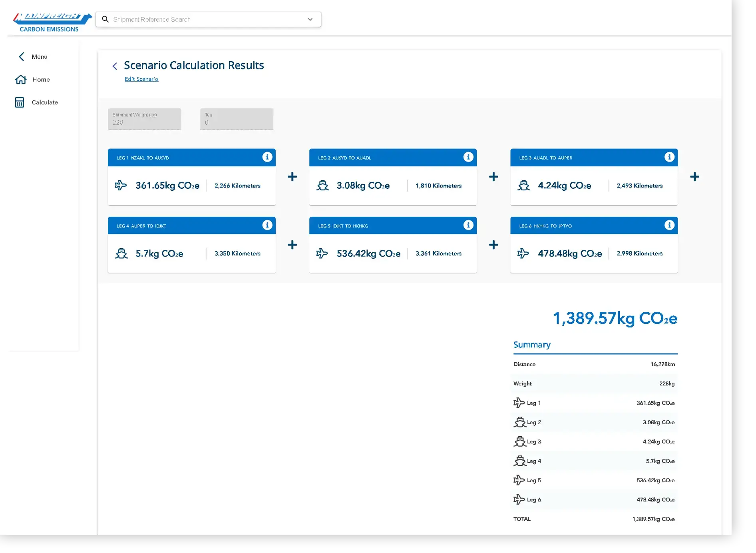Click the ship icon in Leg 3 card
This screenshot has height=553, width=756.
(x=523, y=186)
